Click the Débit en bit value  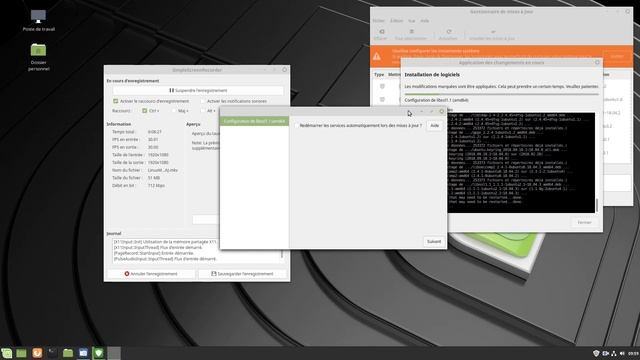point(156,185)
